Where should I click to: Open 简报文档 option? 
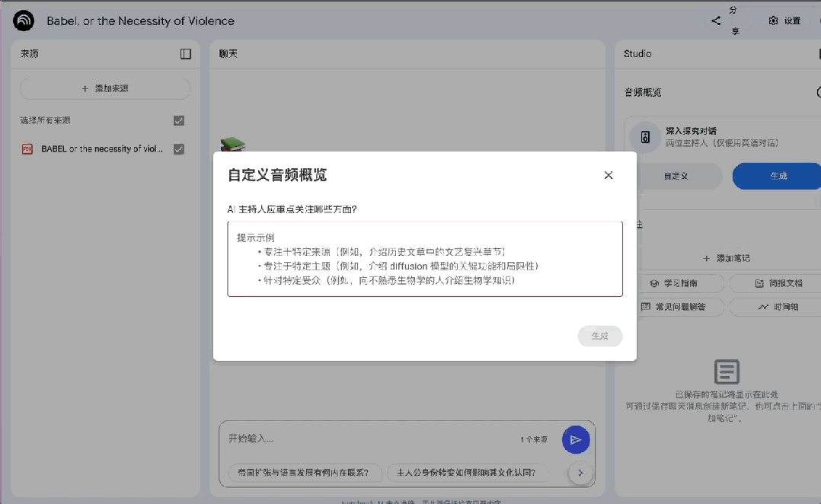tap(776, 283)
